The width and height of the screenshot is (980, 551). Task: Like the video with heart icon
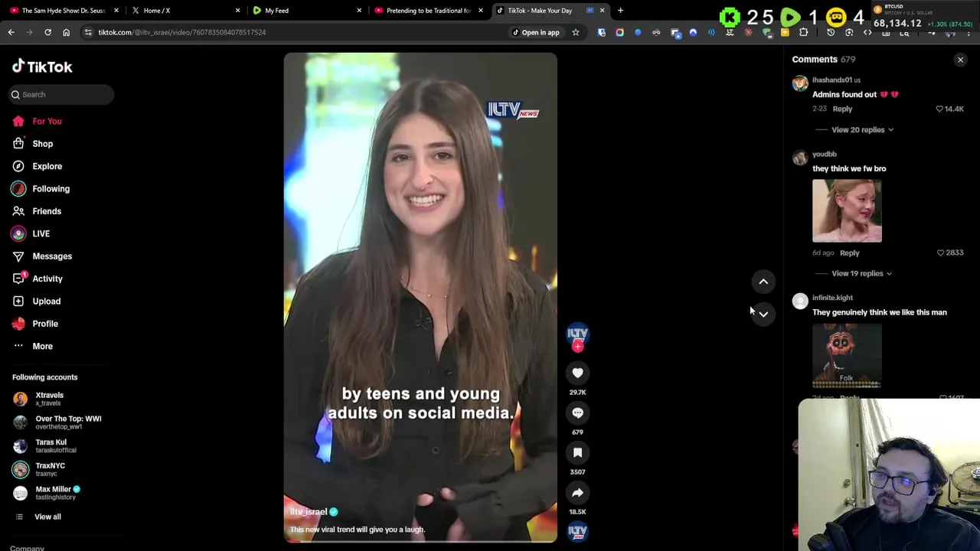(577, 373)
